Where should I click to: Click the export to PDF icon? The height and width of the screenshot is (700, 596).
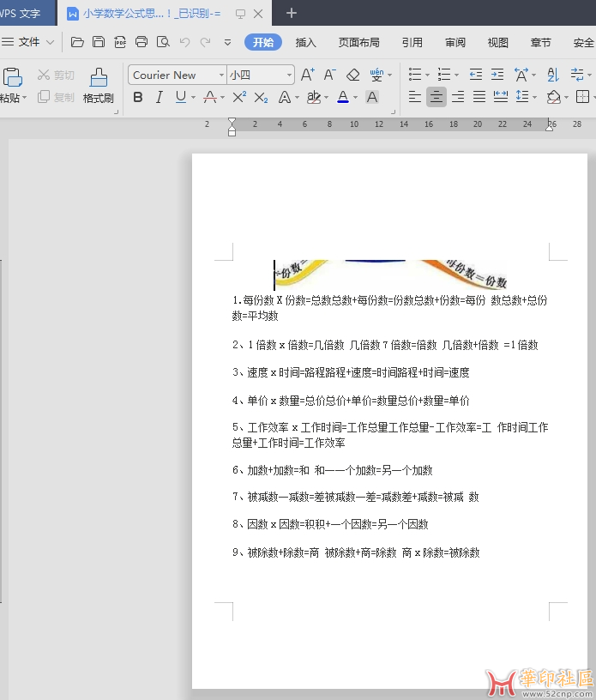[120, 42]
